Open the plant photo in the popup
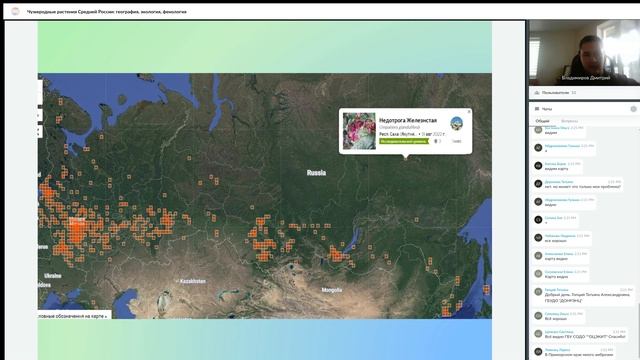This screenshot has width=640, height=360. pyautogui.click(x=359, y=131)
